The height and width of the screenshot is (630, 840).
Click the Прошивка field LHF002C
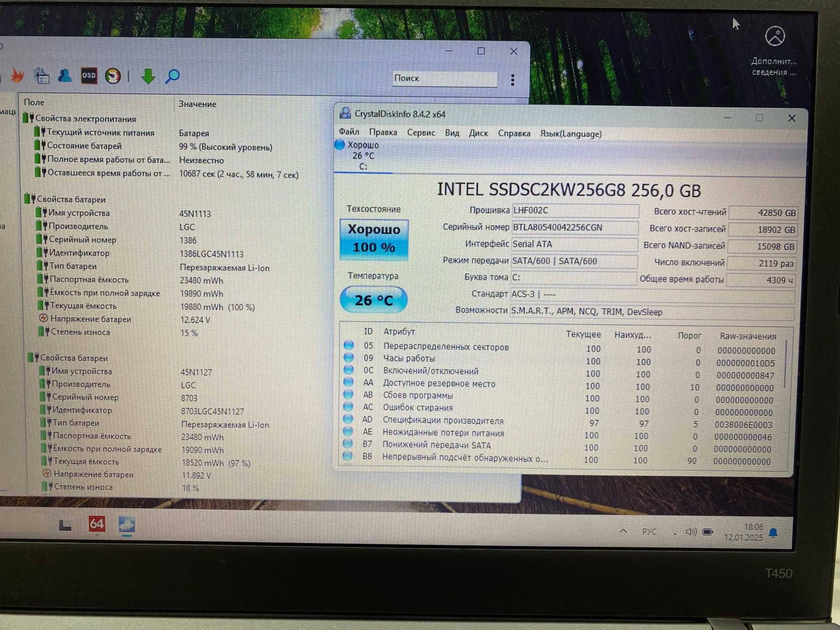click(x=575, y=210)
